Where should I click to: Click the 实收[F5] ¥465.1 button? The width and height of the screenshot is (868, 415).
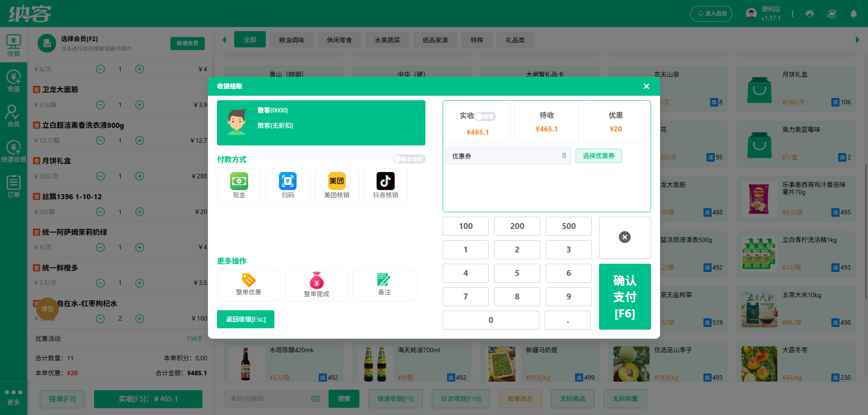click(x=148, y=399)
